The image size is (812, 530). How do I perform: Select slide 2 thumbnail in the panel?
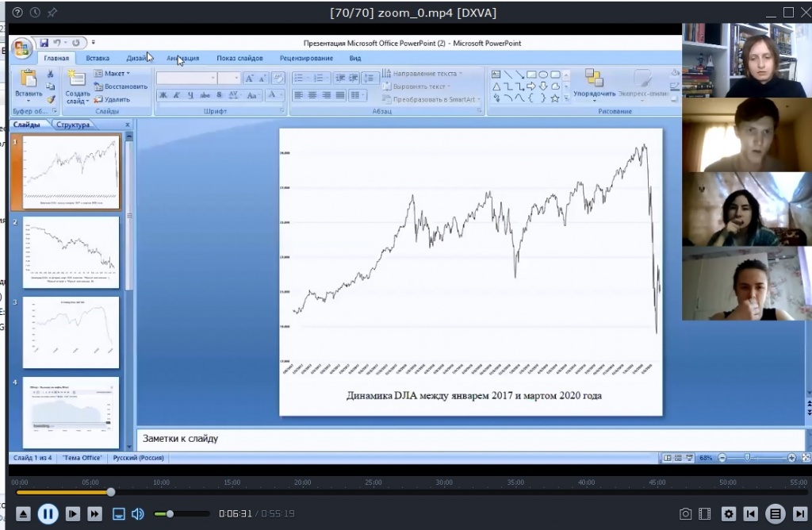point(71,252)
